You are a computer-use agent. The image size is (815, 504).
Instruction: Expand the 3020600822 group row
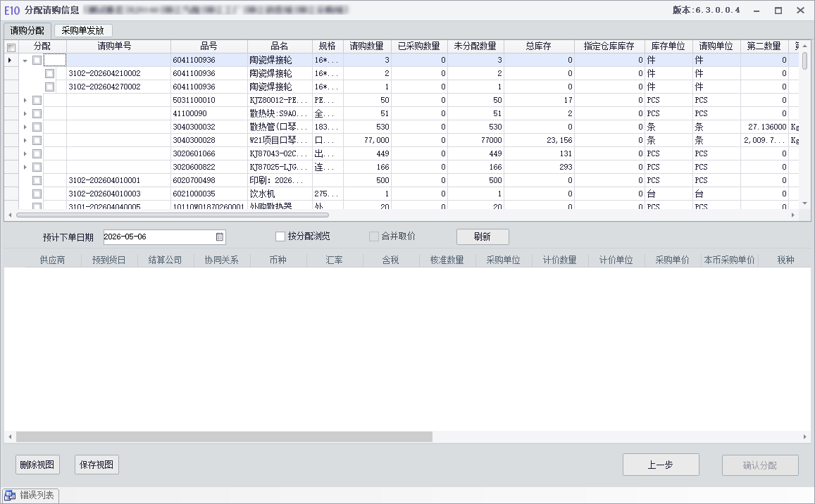tap(25, 167)
